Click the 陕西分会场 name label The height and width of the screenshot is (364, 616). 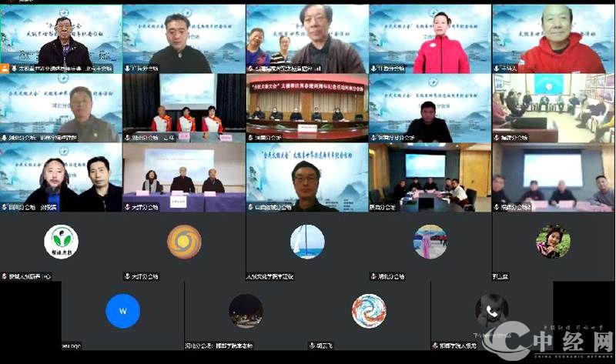pos(382,207)
